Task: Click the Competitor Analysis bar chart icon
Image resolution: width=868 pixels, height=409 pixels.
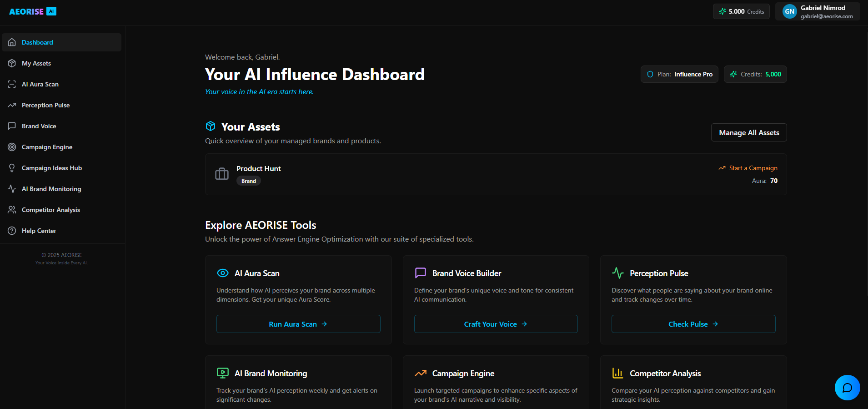Action: (x=617, y=374)
